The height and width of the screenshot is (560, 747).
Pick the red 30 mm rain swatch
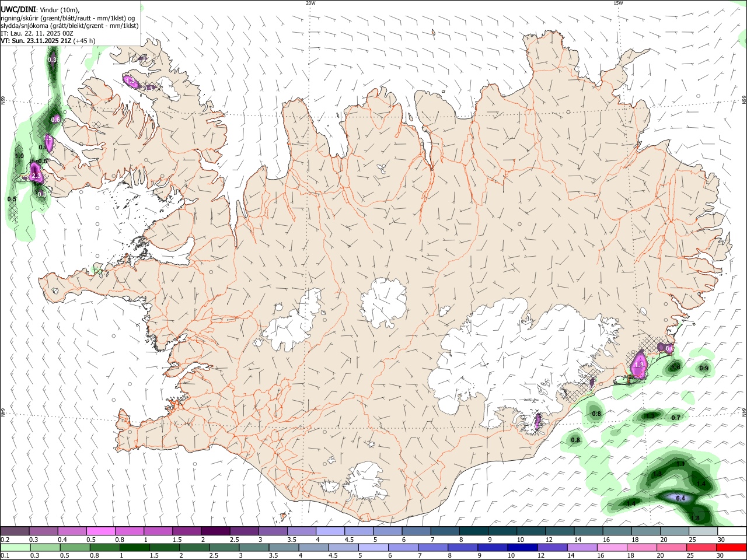coord(731,547)
